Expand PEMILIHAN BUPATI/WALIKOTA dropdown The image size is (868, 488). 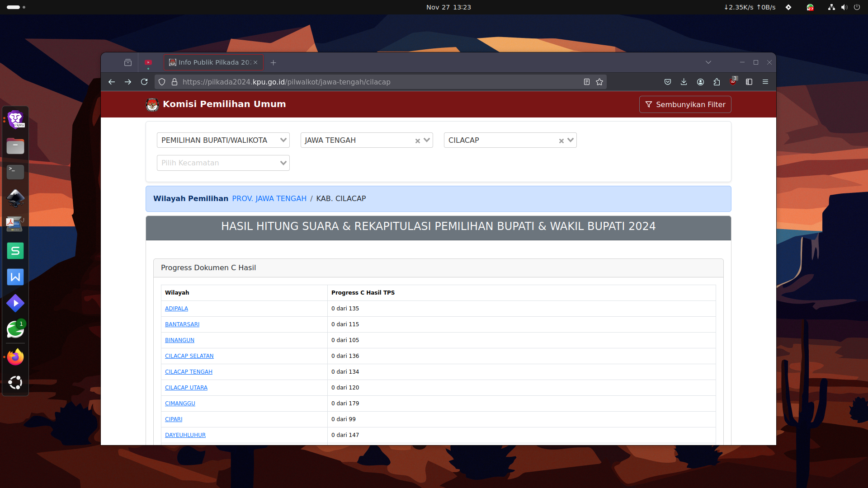(x=223, y=140)
